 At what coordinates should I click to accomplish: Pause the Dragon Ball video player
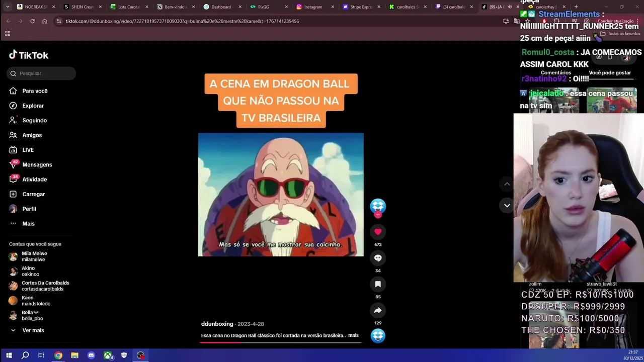coord(281,195)
